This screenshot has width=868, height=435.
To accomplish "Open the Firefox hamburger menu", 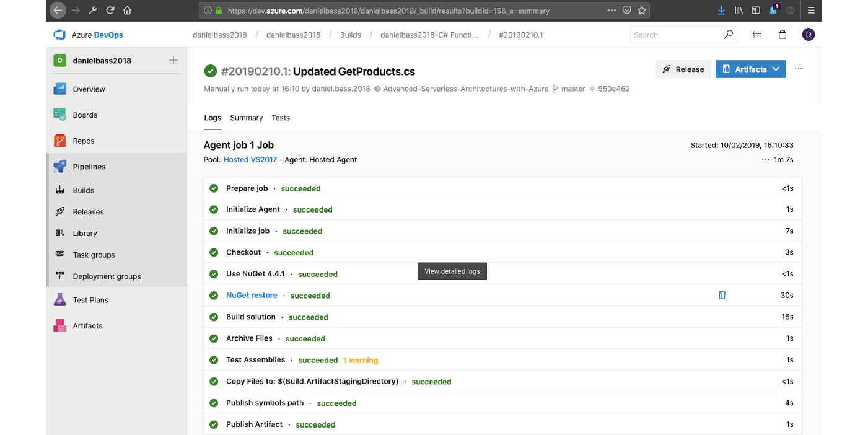I will (811, 11).
